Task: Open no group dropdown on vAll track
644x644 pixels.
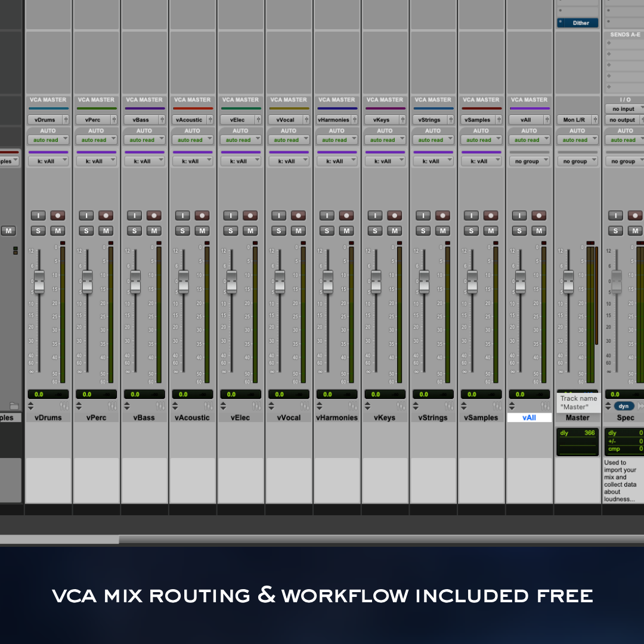Action: (x=530, y=162)
